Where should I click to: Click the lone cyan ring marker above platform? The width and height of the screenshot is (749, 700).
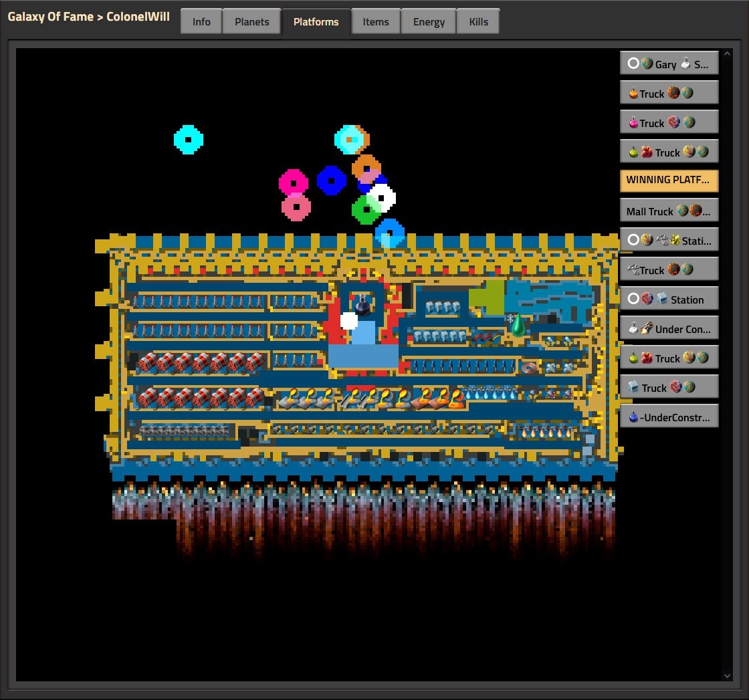[x=188, y=140]
